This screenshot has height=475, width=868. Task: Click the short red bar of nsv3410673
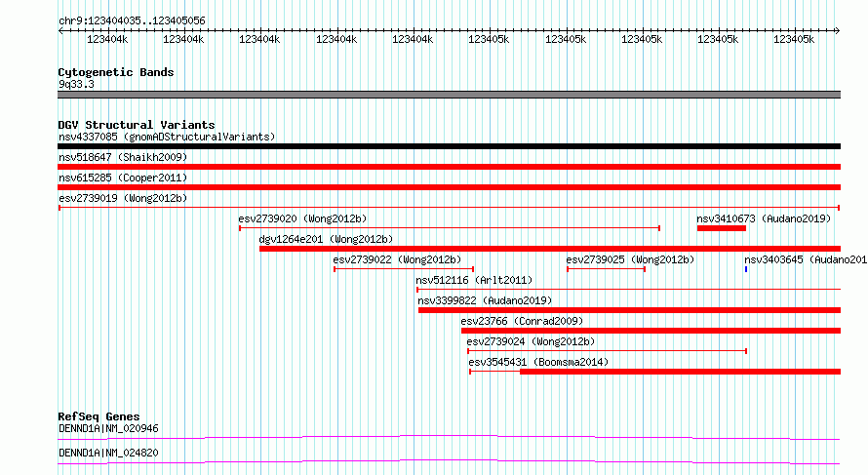point(722,228)
